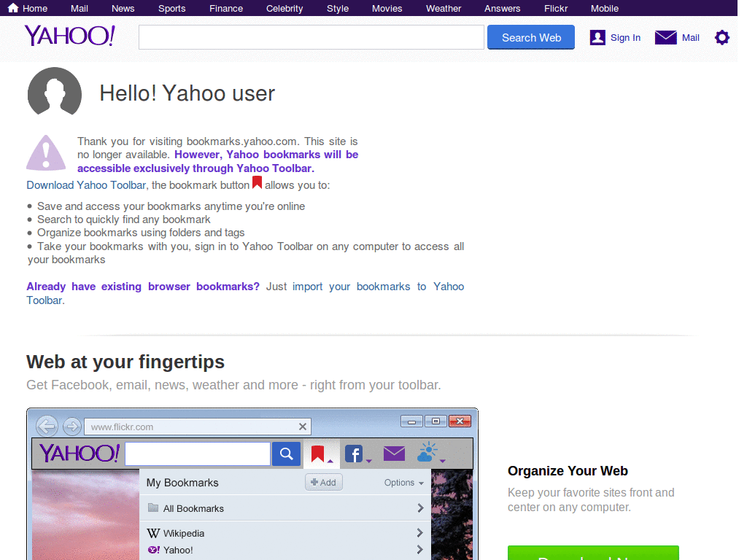Image resolution: width=747 pixels, height=560 pixels.
Task: Open Flickr navigation item
Action: coord(555,9)
